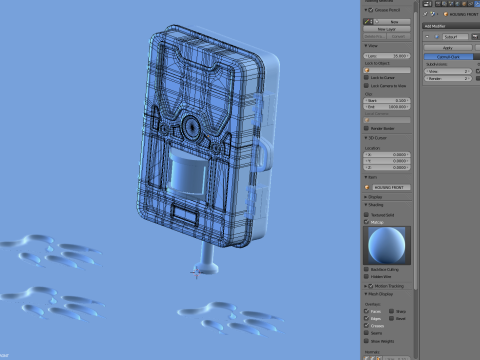480x360 pixels.
Task: Collapse the Shading panel
Action: coord(366,205)
